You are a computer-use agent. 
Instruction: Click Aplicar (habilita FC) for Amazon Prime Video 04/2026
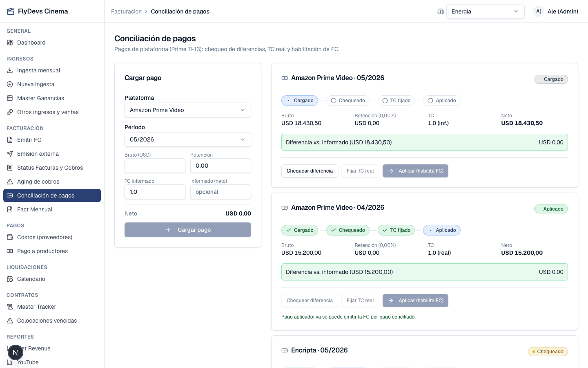[x=415, y=301]
